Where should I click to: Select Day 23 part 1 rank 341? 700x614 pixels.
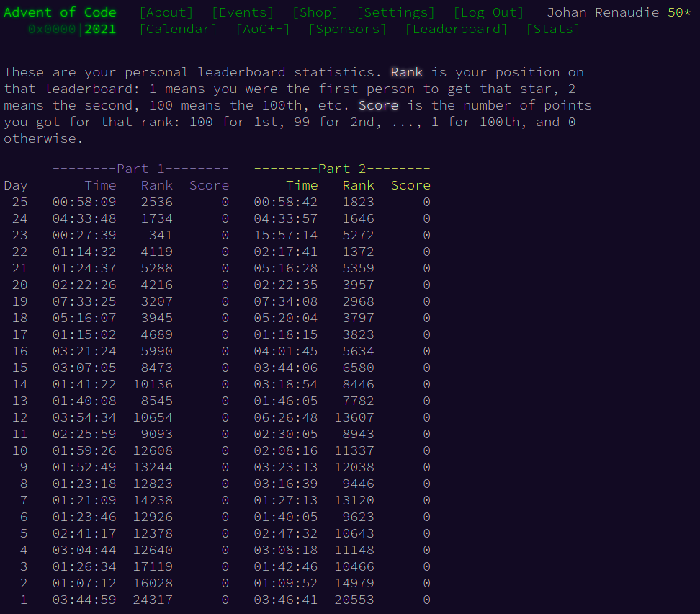(161, 235)
